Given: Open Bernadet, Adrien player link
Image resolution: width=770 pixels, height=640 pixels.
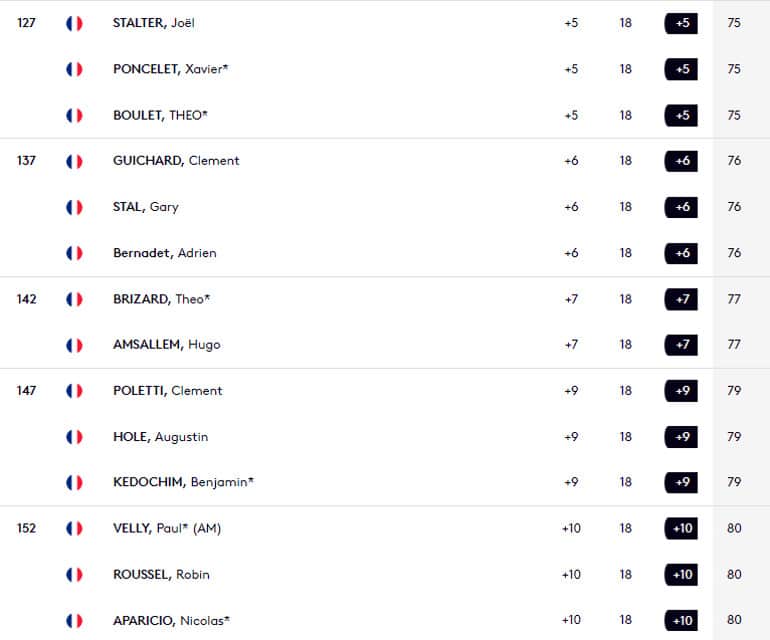Looking at the screenshot, I should 165,253.
